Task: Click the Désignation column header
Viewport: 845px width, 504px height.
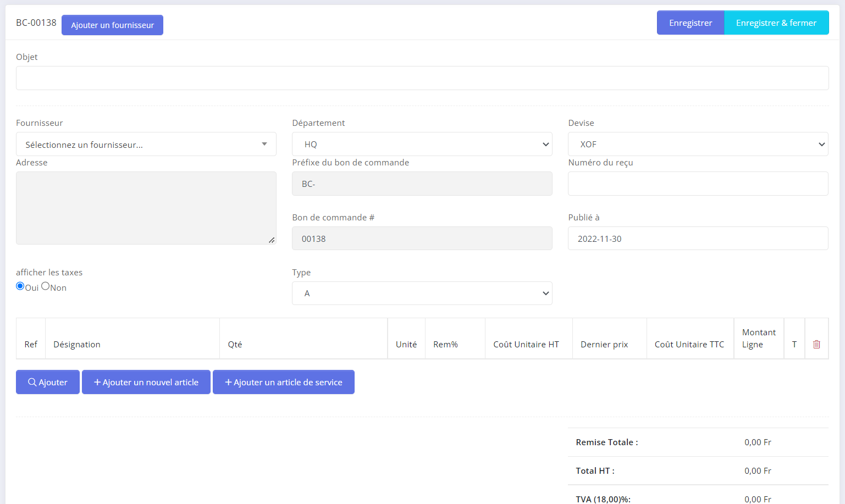Action: pos(77,345)
